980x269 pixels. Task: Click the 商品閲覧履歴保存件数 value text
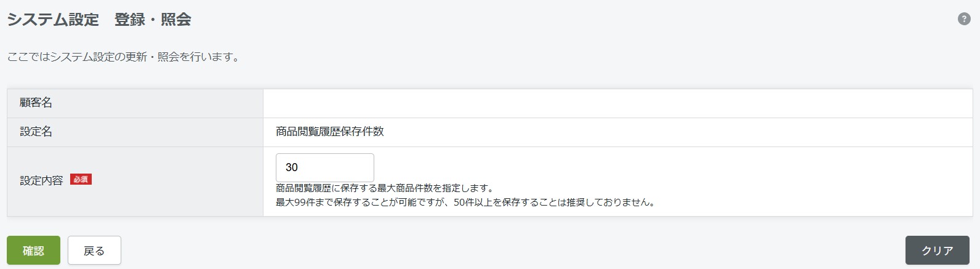click(329, 132)
